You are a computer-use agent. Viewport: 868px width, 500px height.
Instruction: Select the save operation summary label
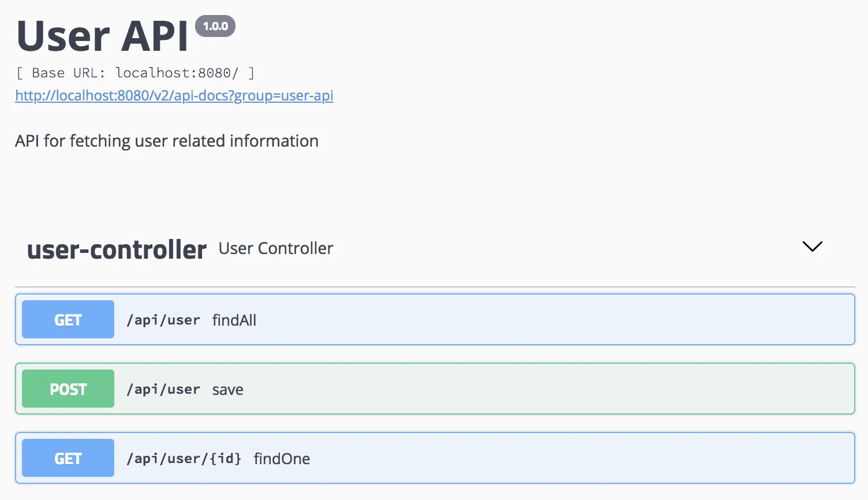tap(227, 389)
